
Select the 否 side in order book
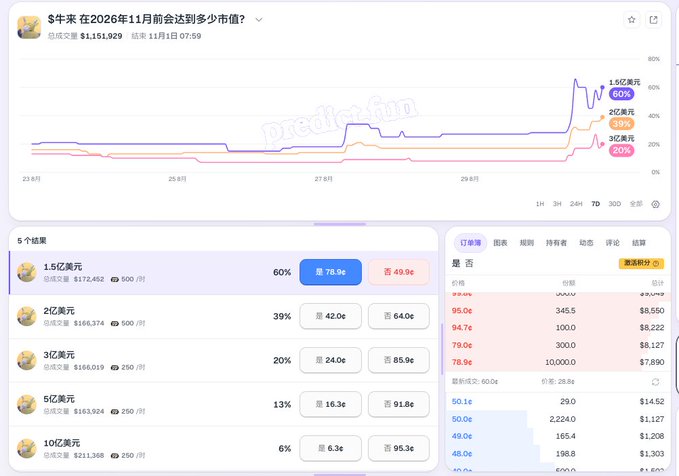pyautogui.click(x=469, y=263)
